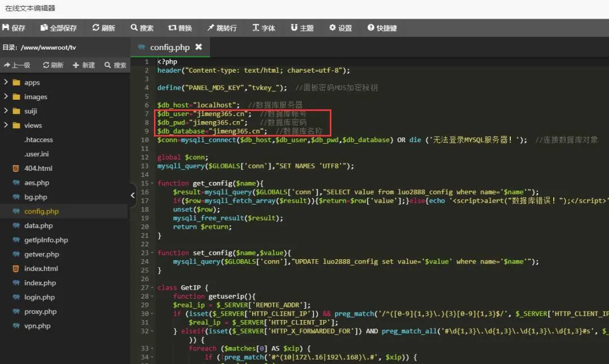The height and width of the screenshot is (364, 609).
Task: Collapse the sidebar with arrow handle
Action: tap(133, 195)
